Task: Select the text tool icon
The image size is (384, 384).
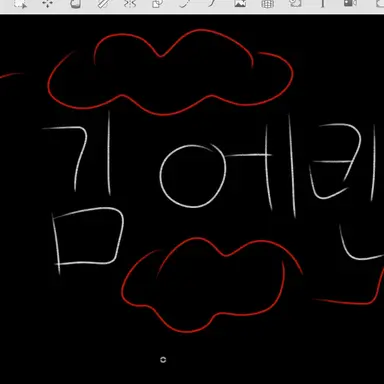Action: tap(322, 3)
